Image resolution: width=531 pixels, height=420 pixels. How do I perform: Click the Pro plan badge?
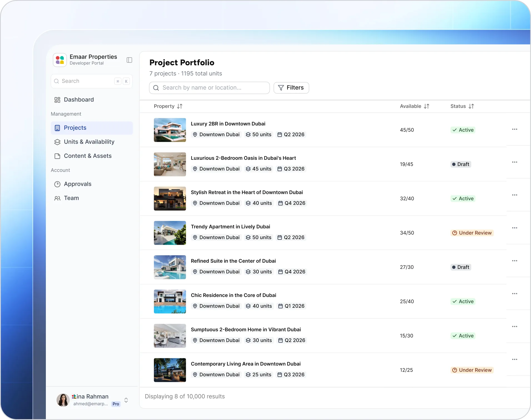coord(116,404)
